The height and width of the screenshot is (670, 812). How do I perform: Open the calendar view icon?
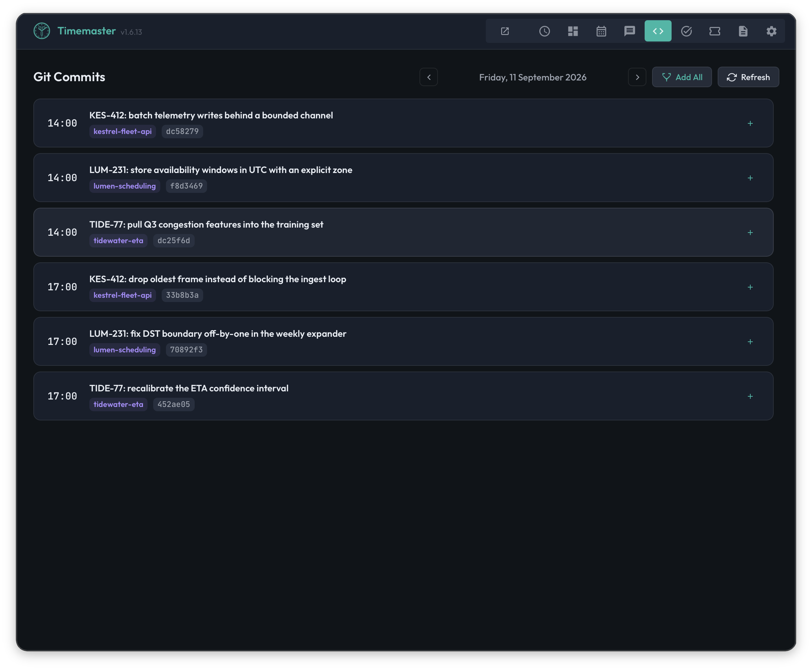[x=601, y=31]
